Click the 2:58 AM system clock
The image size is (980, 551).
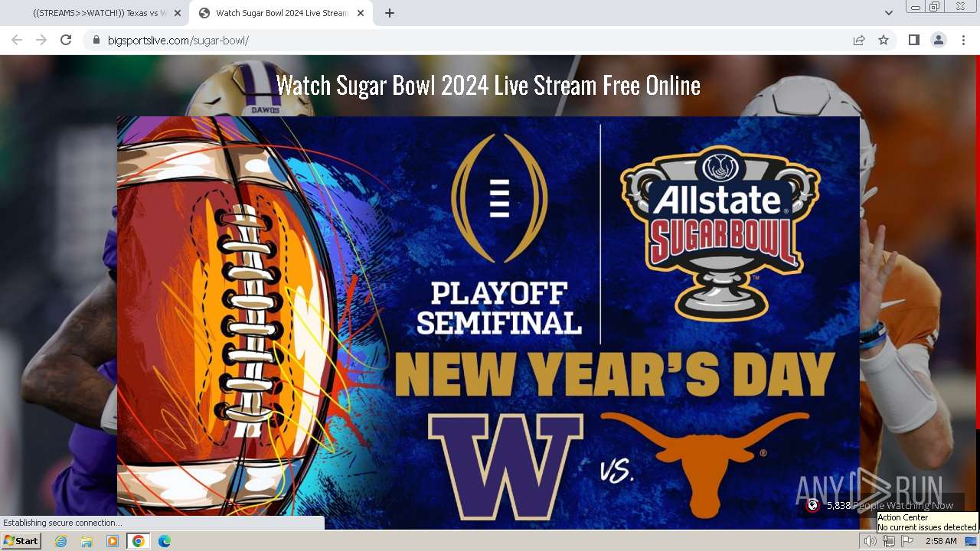[941, 541]
